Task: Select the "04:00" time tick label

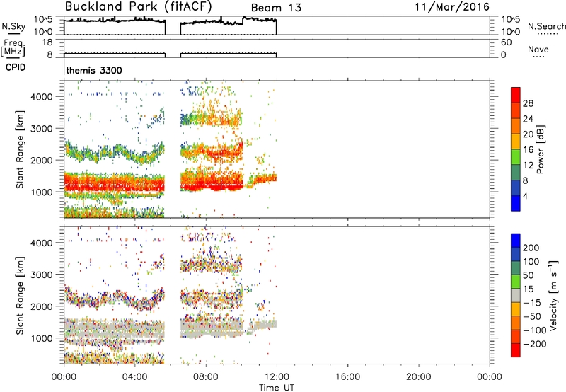Action: click(134, 377)
